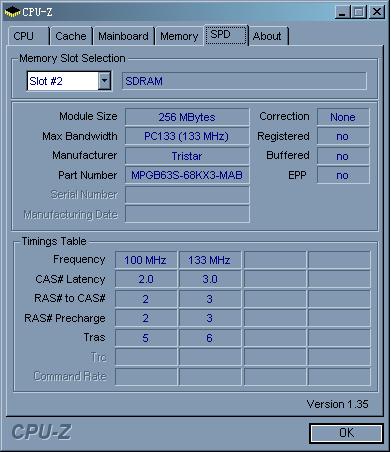This screenshot has width=391, height=452.
Task: Click CAS# Latency value 2.0
Action: [146, 279]
